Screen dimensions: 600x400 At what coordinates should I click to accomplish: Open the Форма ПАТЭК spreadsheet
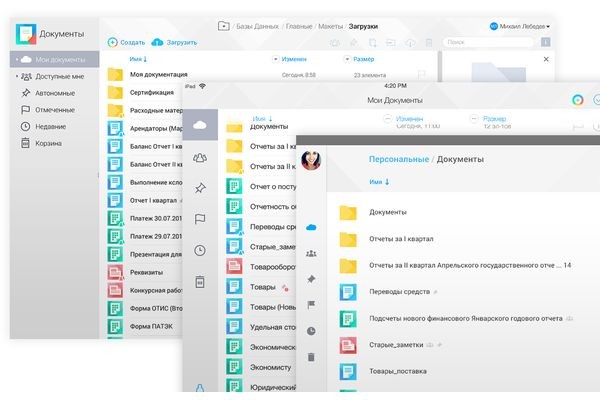[x=151, y=326]
